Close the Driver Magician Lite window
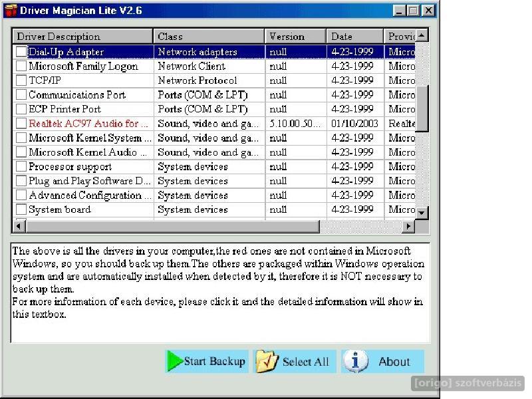The image size is (532, 399). [428, 11]
